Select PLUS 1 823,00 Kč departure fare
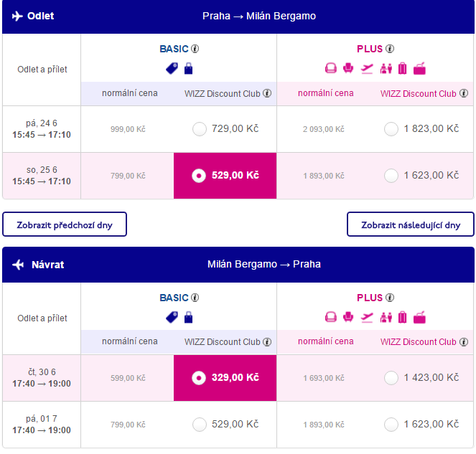The image size is (476, 454). [x=391, y=129]
